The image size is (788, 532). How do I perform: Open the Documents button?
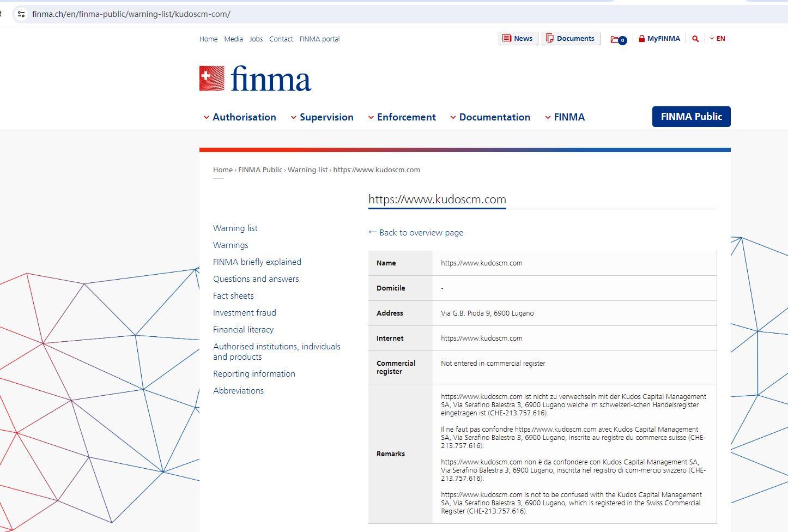pyautogui.click(x=570, y=39)
